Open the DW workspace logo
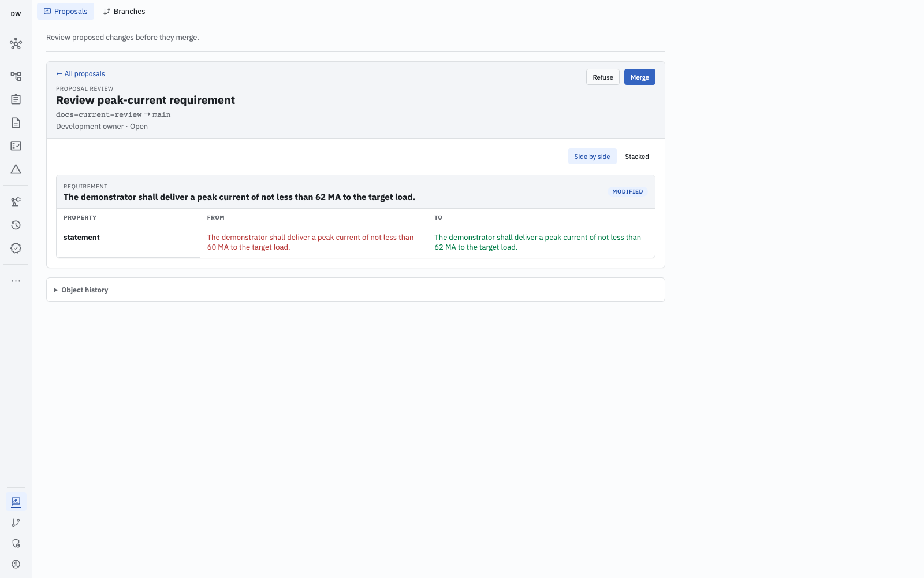This screenshot has height=578, width=924. 16,14
